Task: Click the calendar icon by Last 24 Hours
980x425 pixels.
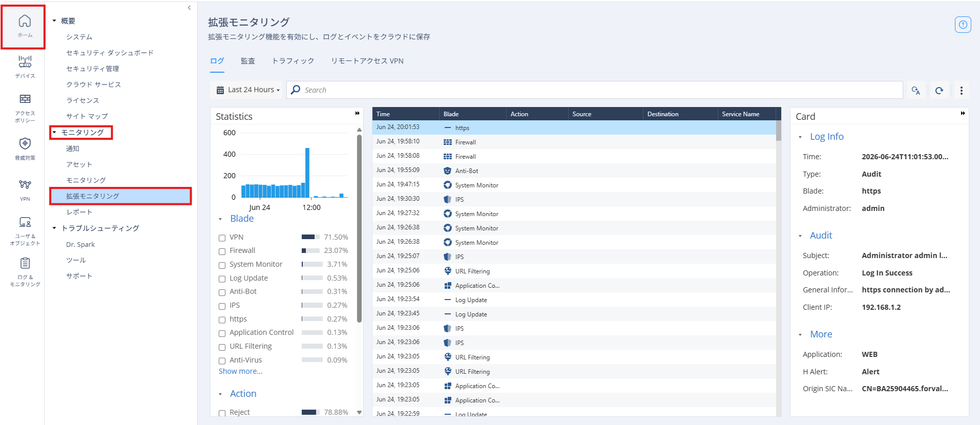Action: coord(220,90)
